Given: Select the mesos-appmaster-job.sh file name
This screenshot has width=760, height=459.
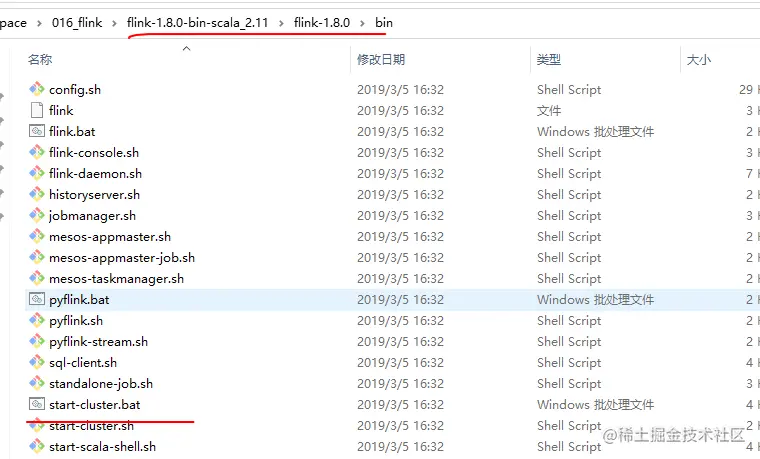Looking at the screenshot, I should coord(122,257).
